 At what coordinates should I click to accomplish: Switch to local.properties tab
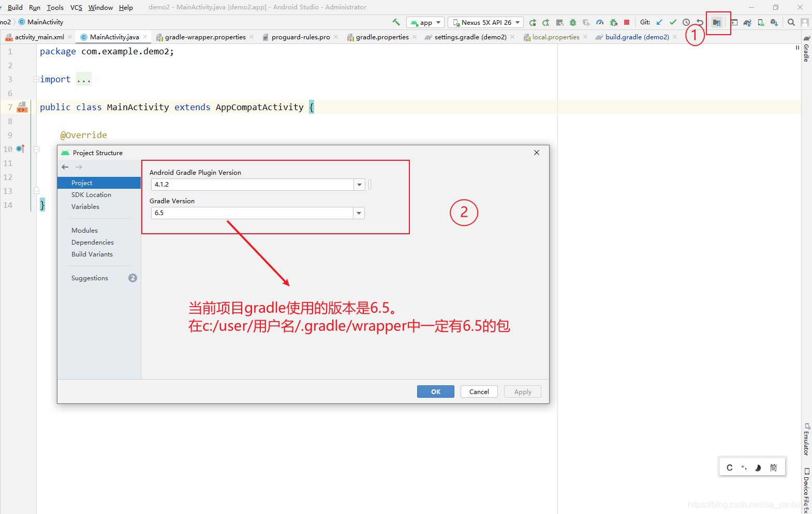[556, 37]
